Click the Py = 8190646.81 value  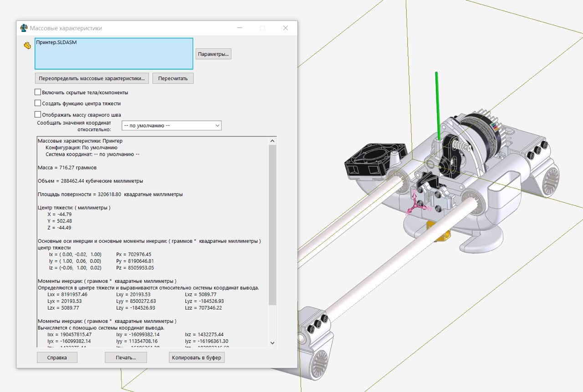tap(135, 261)
